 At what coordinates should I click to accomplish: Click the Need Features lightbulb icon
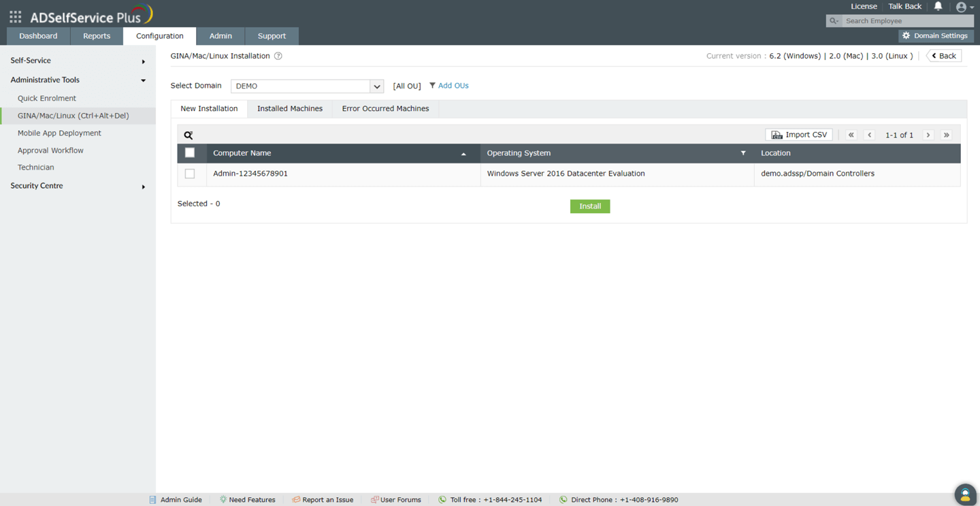pos(223,500)
